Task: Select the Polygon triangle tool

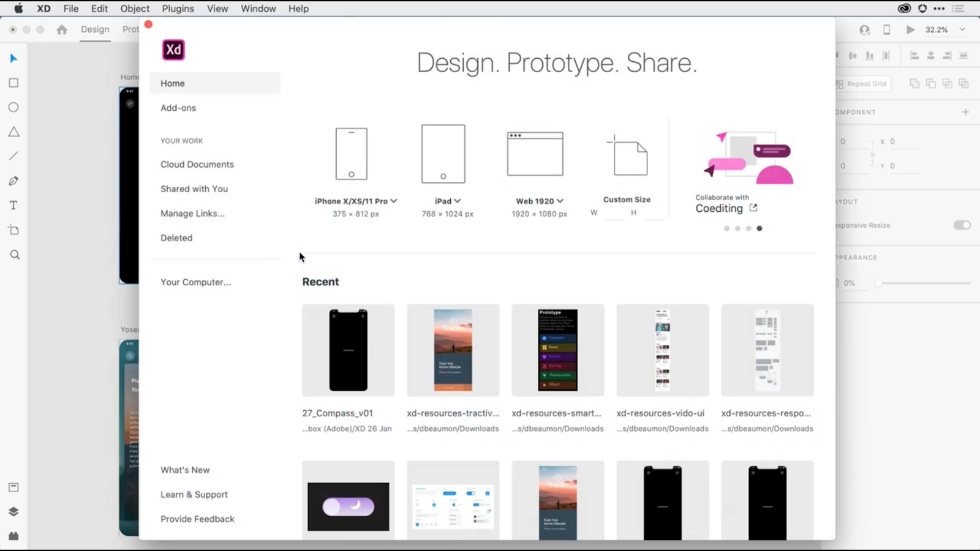Action: [13, 132]
